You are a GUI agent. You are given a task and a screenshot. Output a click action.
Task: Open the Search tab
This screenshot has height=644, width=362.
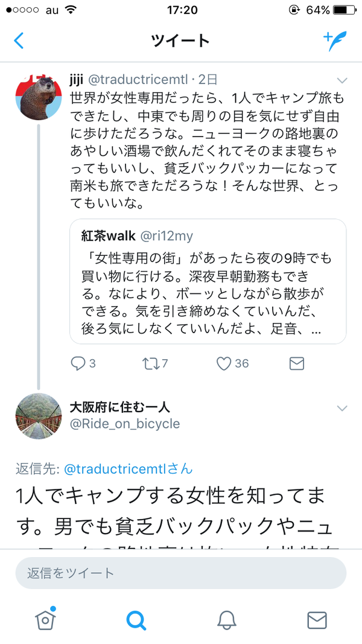[x=136, y=620]
